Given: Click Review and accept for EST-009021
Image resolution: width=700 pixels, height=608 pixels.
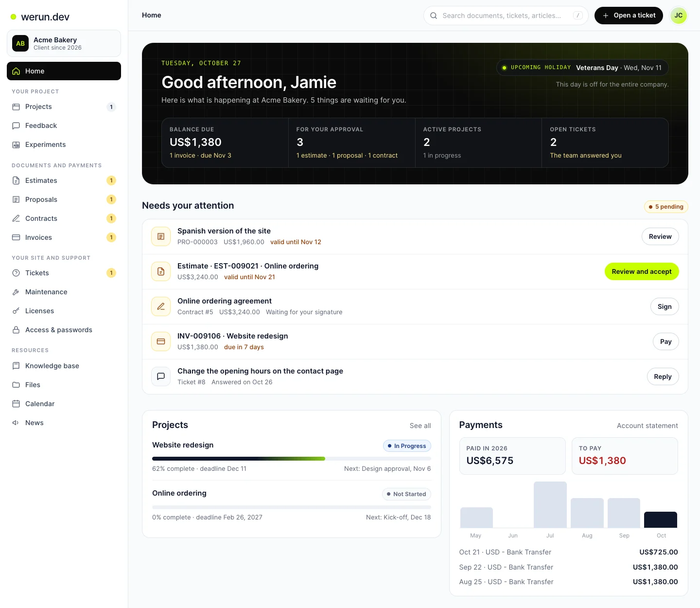Looking at the screenshot, I should pos(642,271).
